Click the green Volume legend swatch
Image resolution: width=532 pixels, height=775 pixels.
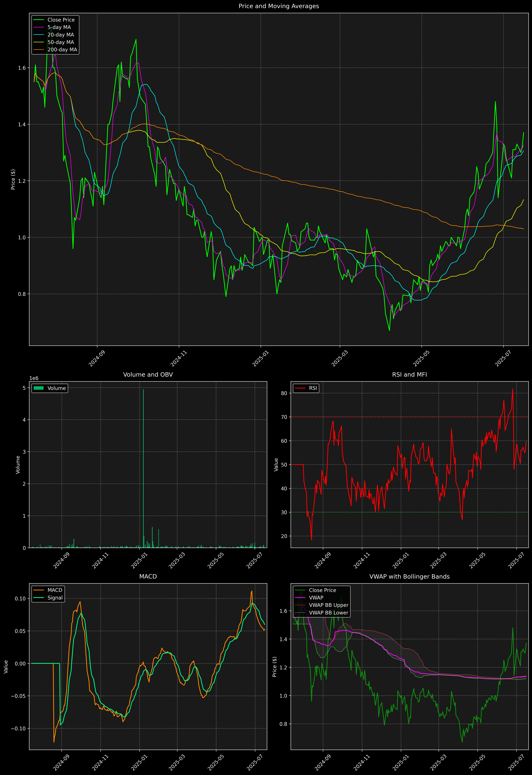(39, 388)
